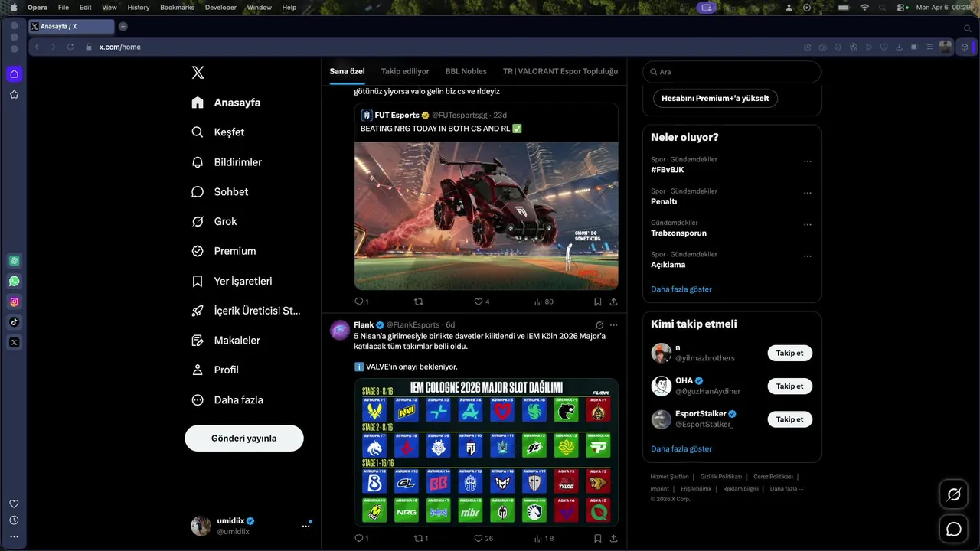
Task: Open Grok from the sidebar
Action: tap(214, 221)
